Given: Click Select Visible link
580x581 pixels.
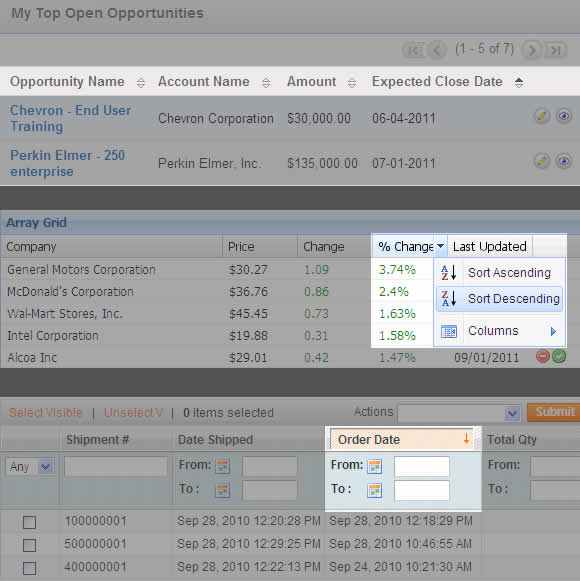Looking at the screenshot, I should (46, 412).
